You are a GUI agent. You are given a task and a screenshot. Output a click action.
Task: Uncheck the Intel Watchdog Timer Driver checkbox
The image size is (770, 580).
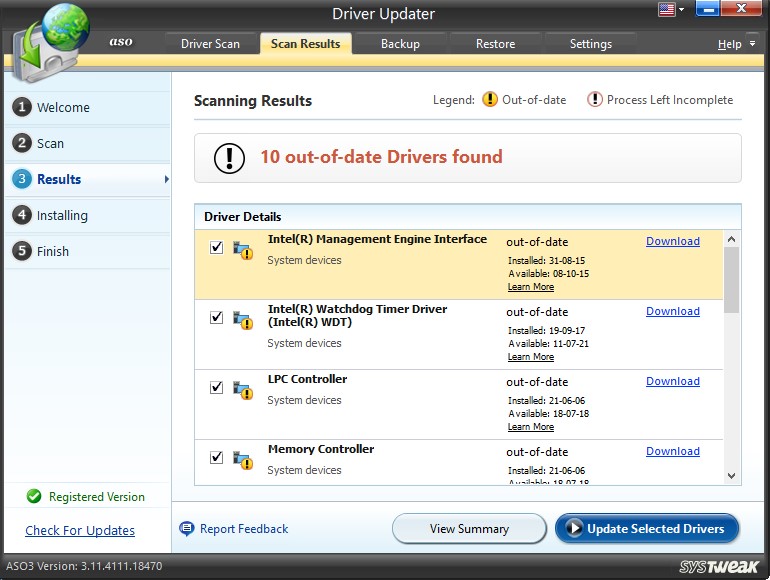(x=216, y=317)
